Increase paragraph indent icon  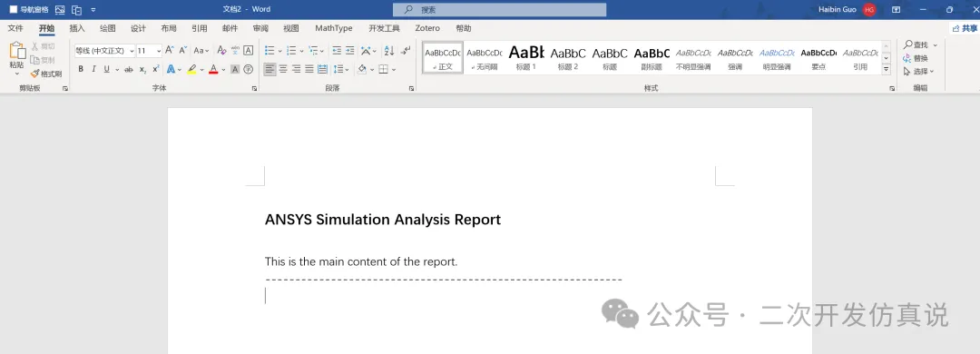tap(350, 50)
